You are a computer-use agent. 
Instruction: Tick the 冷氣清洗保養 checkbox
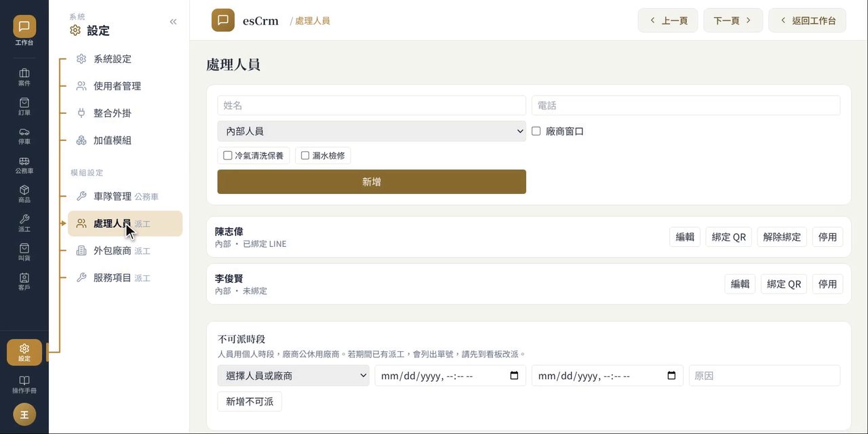click(x=228, y=155)
